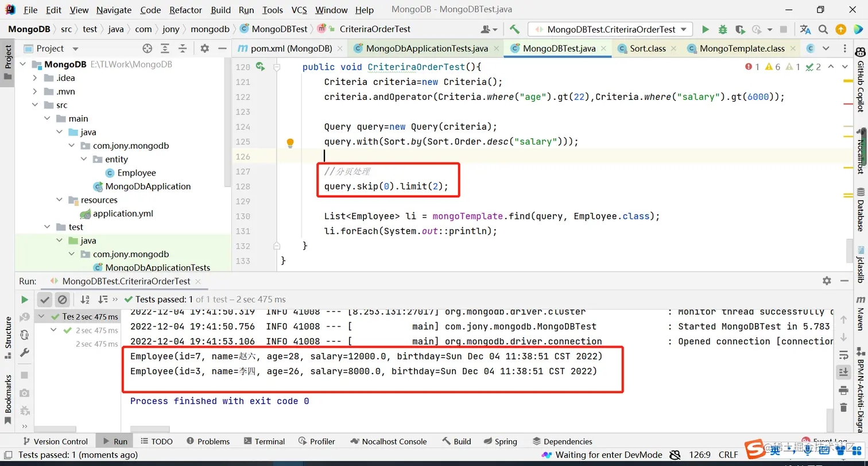Image resolution: width=868 pixels, height=466 pixels.
Task: Collapse all in the Project panel
Action: point(183,48)
